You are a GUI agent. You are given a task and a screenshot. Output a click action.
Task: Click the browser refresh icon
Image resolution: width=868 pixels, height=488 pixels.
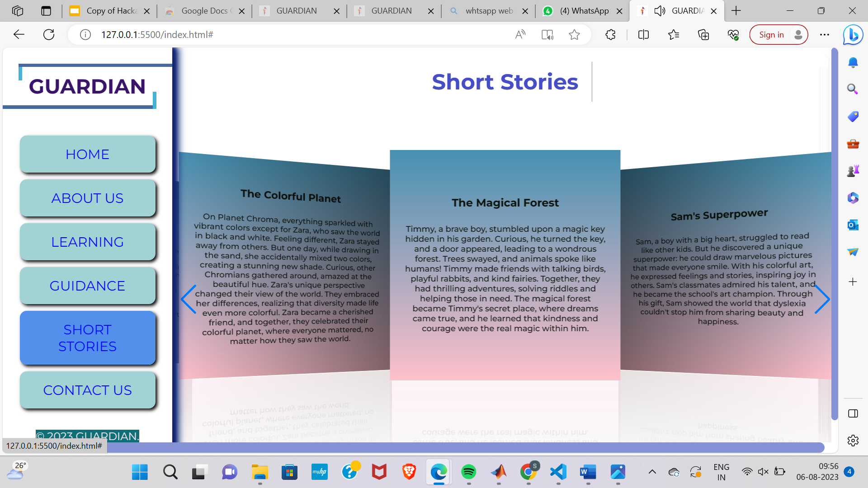click(x=49, y=34)
